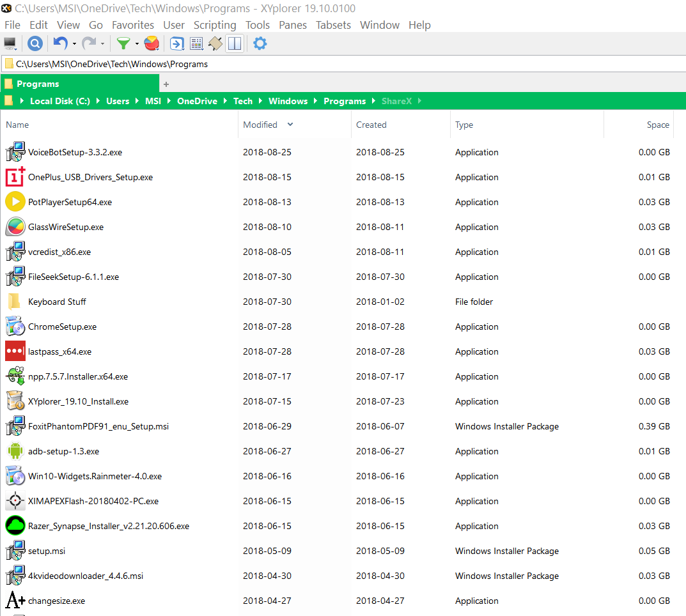Image resolution: width=686 pixels, height=616 pixels.
Task: Go to Local Disk (C:) breadcrumb
Action: tap(60, 101)
